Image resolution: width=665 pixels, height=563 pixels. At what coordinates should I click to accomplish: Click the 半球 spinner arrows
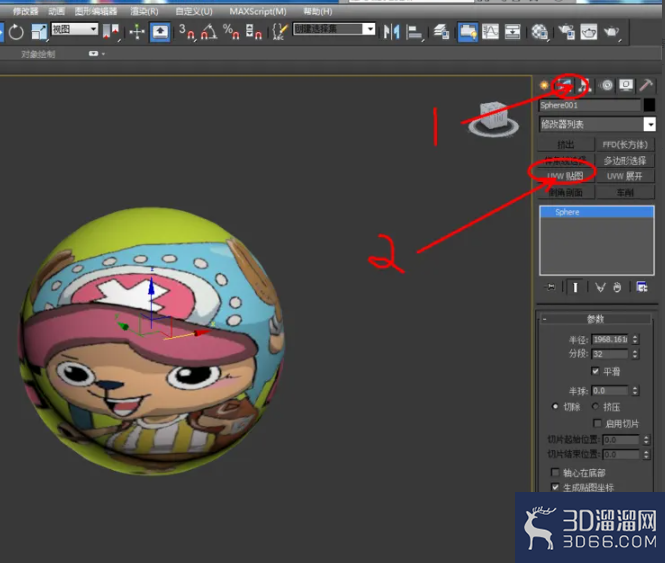click(635, 390)
